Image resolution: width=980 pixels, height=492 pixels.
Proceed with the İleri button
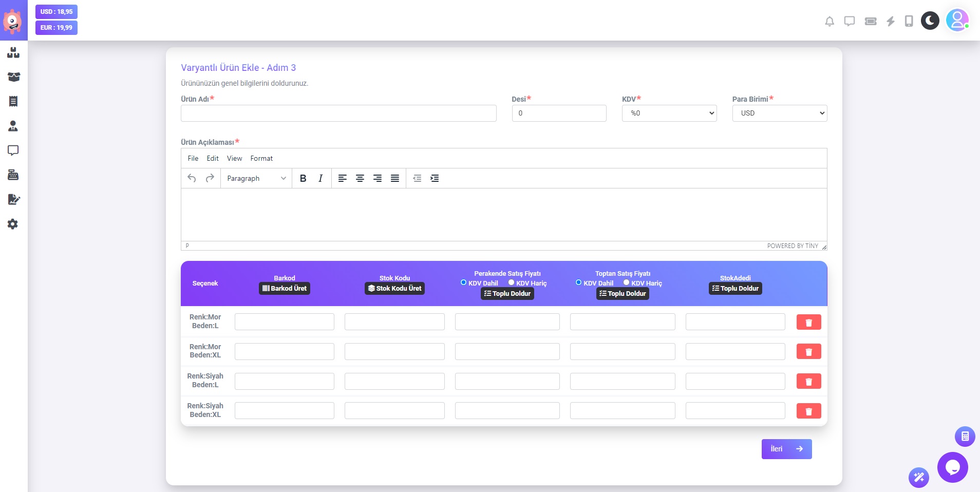786,449
